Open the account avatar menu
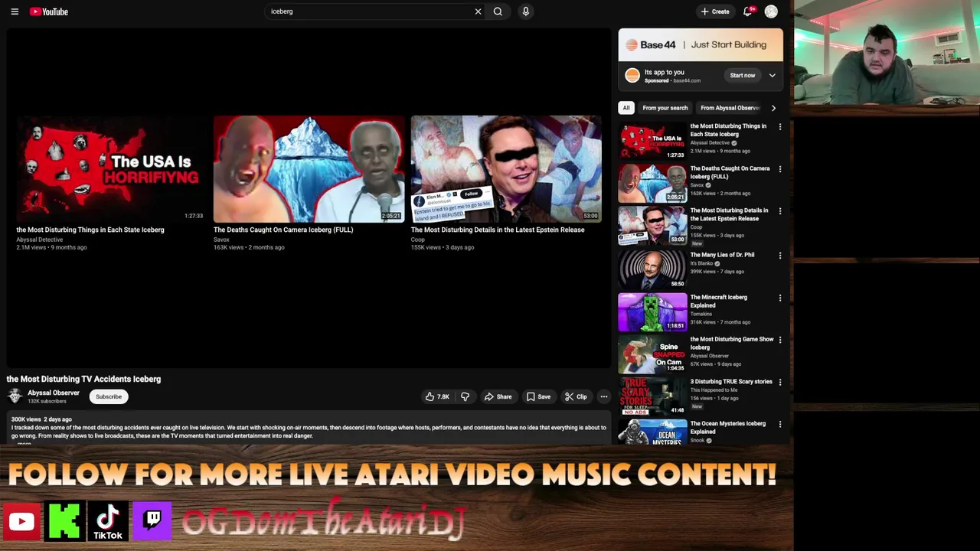Screen dimensions: 980x551 (x=771, y=11)
